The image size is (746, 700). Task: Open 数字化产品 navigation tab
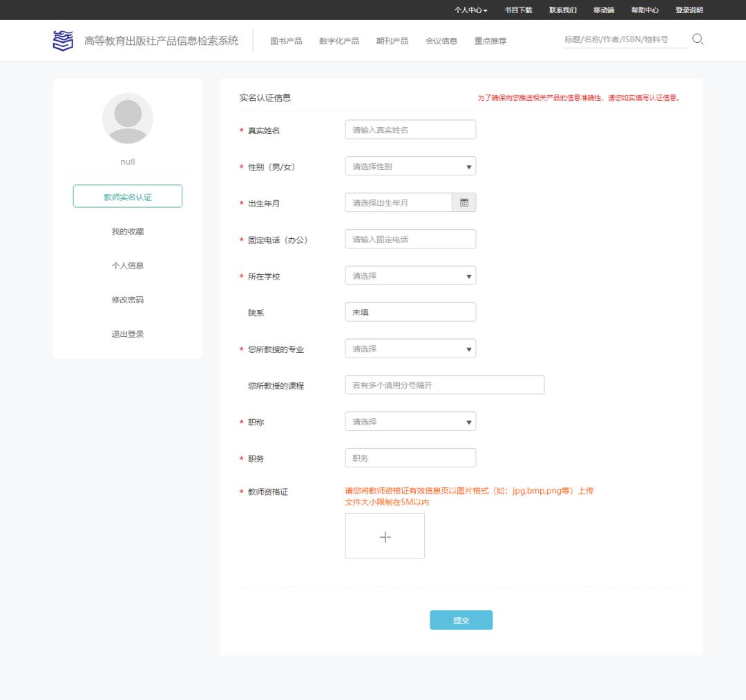(339, 41)
